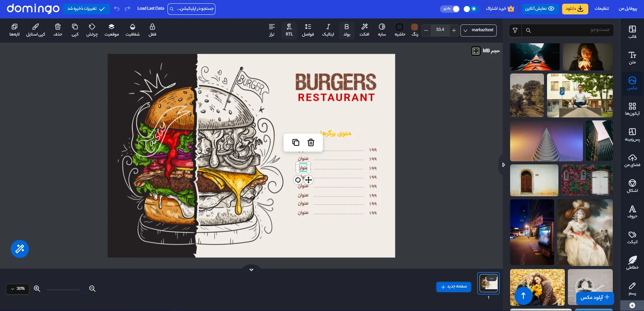The width and height of the screenshot is (644, 311).
Task: Open the background (پس‌زمینه) tab
Action: pos(632,135)
